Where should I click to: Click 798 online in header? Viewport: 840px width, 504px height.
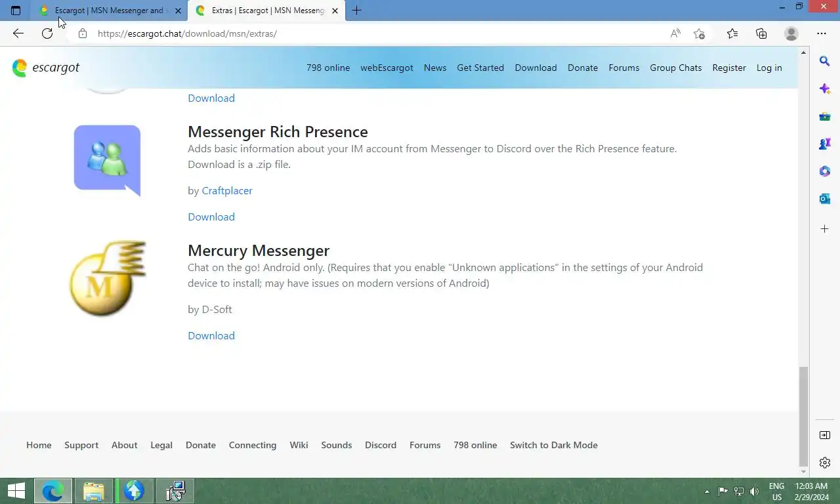coord(328,68)
